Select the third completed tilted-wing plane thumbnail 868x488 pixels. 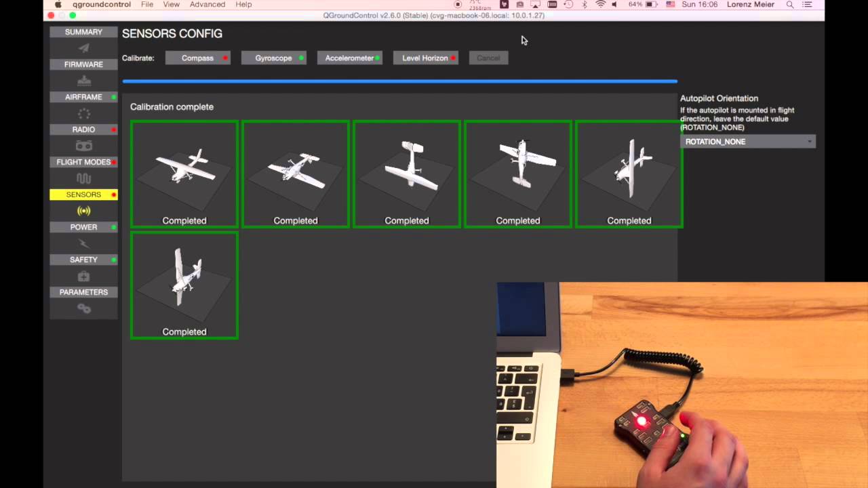point(407,174)
